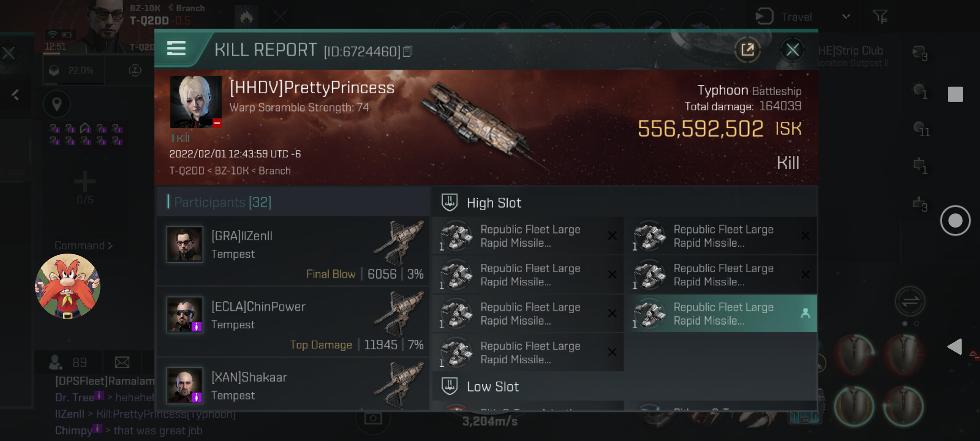The image size is (980, 441).
Task: Click the cargo 22.0% capacity indicator
Action: [73, 71]
